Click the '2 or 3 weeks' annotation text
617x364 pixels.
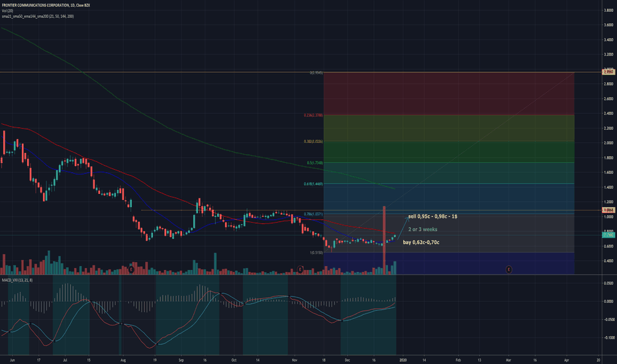coord(422,229)
